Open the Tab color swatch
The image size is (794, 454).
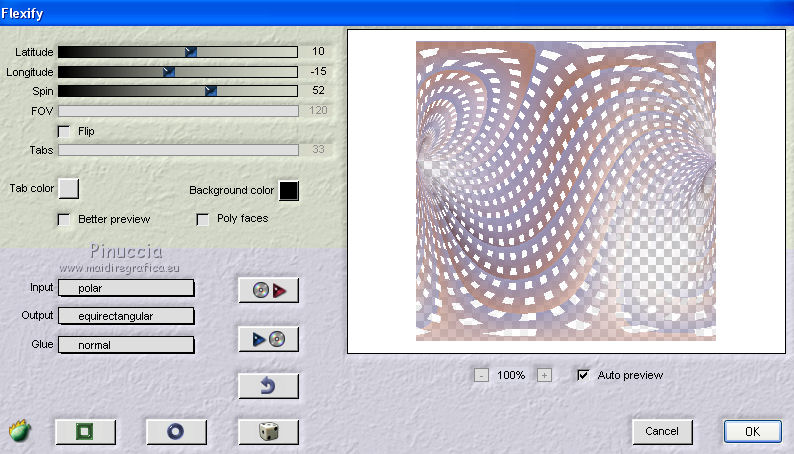click(x=69, y=188)
